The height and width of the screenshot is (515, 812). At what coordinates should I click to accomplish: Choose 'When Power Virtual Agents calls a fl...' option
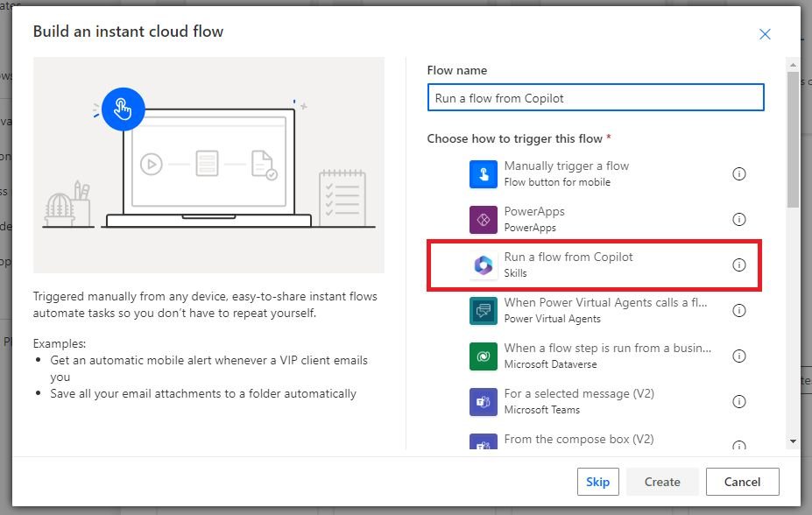(x=606, y=303)
